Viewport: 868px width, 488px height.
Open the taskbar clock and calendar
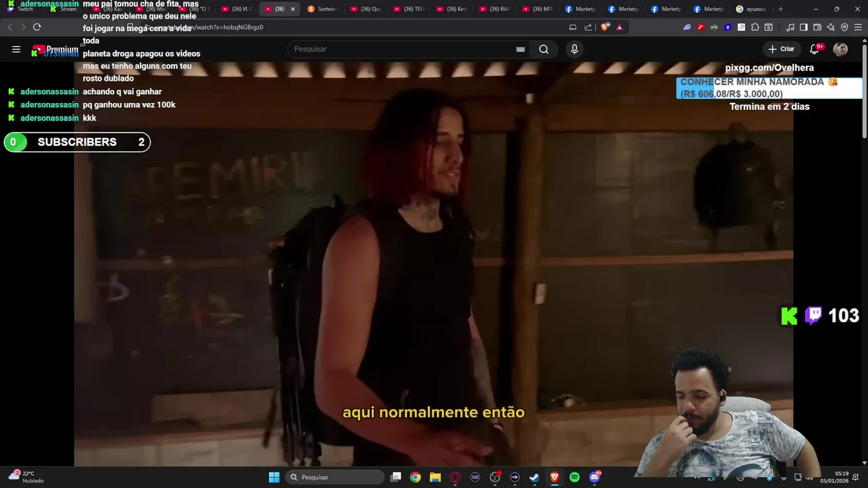(x=834, y=477)
